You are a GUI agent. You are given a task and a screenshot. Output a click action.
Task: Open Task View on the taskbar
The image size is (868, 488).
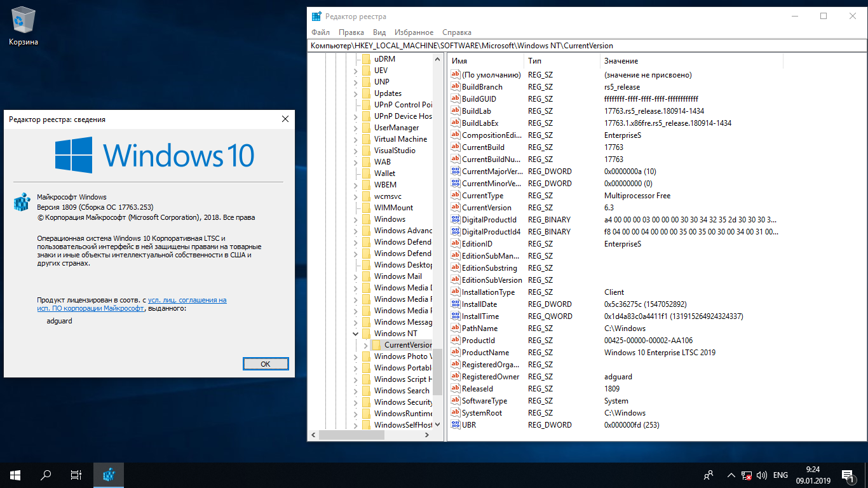coord(76,475)
